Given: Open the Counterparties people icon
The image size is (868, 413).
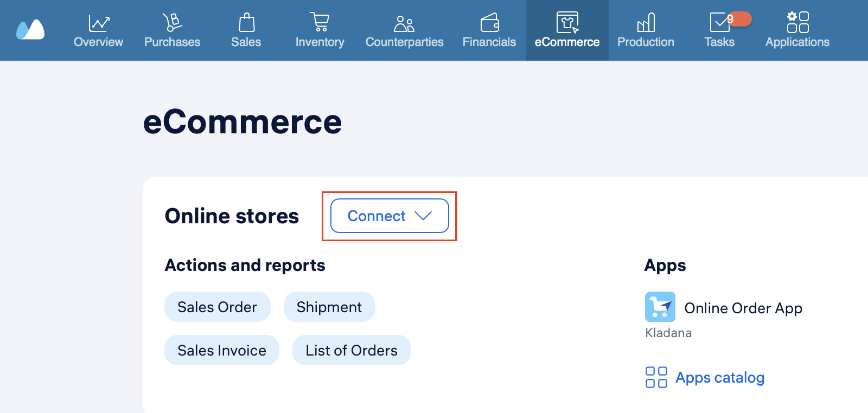Looking at the screenshot, I should (x=404, y=23).
